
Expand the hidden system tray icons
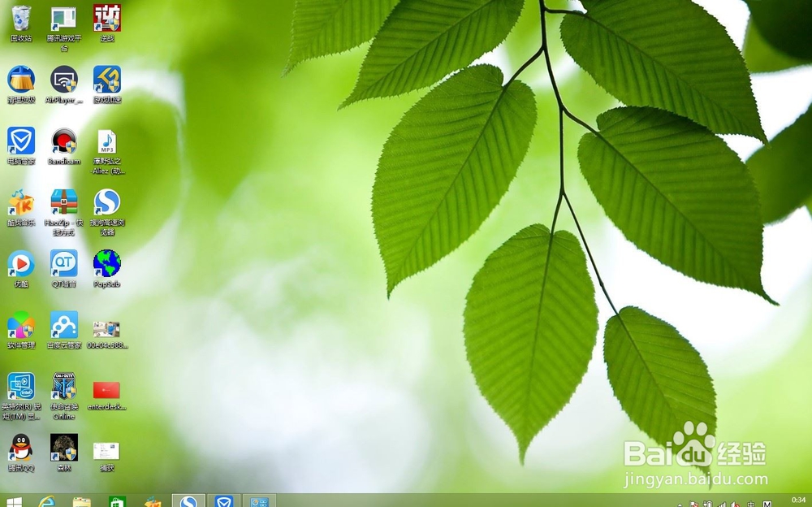680,501
